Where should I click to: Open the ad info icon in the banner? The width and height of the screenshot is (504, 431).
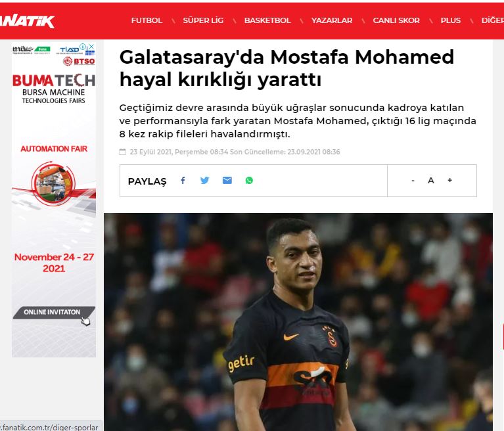[83, 47]
